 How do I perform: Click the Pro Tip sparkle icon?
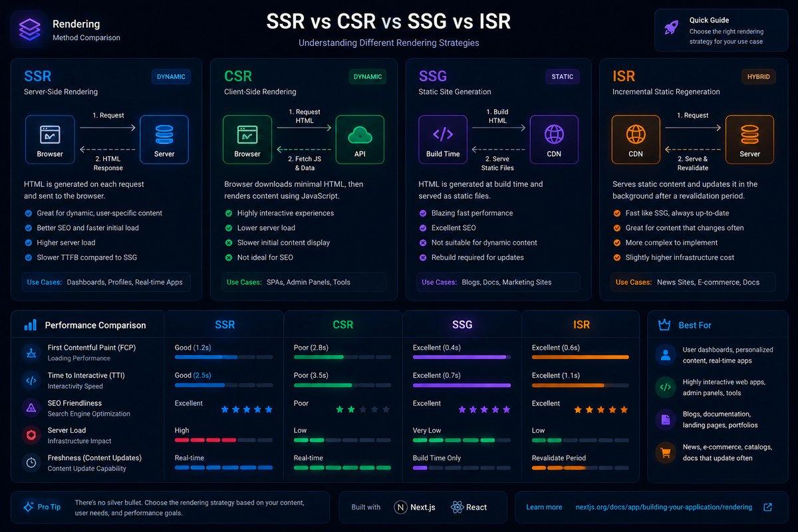click(28, 507)
